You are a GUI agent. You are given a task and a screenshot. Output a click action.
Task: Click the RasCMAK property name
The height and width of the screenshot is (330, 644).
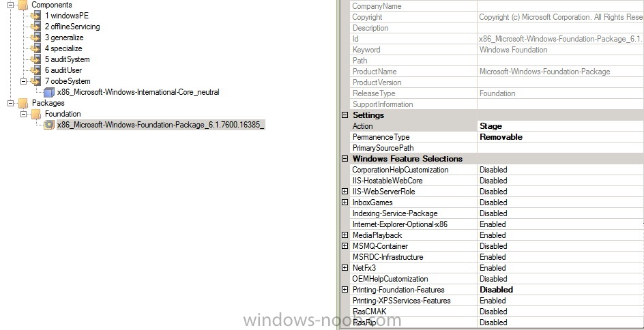click(369, 311)
